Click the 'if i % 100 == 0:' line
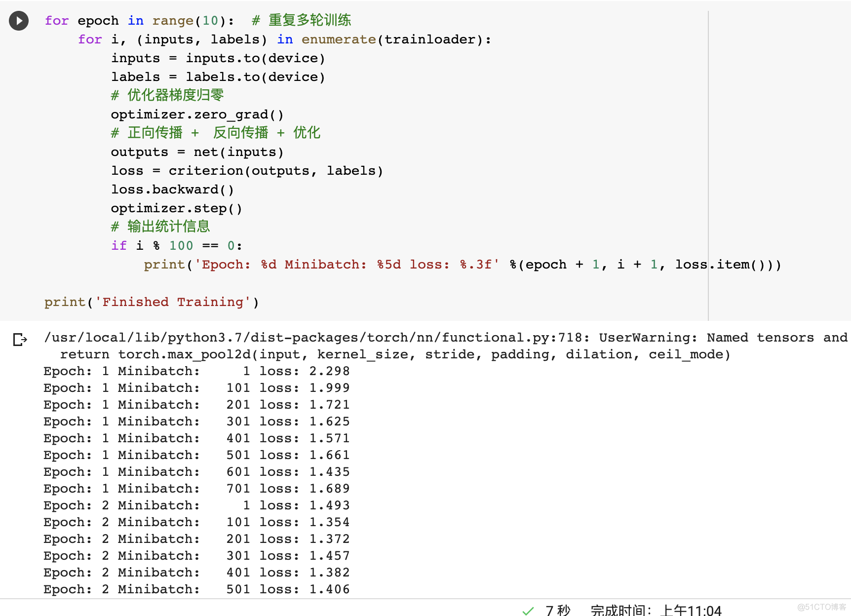 click(x=177, y=246)
